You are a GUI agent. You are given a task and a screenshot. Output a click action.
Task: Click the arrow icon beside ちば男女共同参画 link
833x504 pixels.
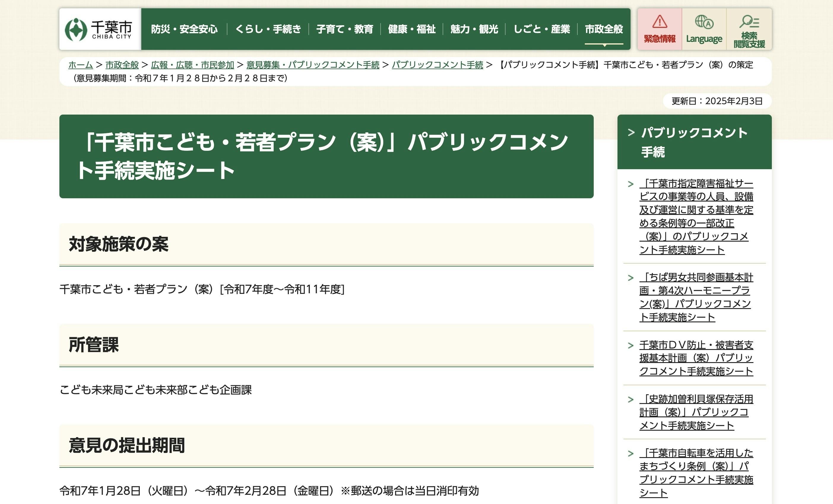[631, 278]
